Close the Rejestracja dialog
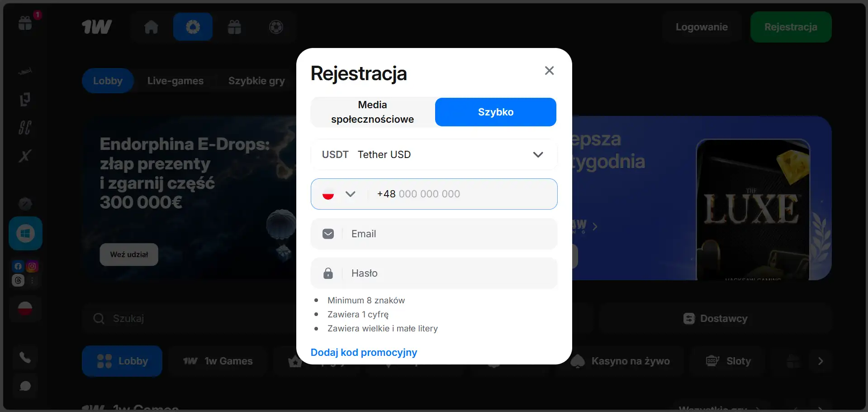Image resolution: width=868 pixels, height=412 pixels. tap(549, 71)
